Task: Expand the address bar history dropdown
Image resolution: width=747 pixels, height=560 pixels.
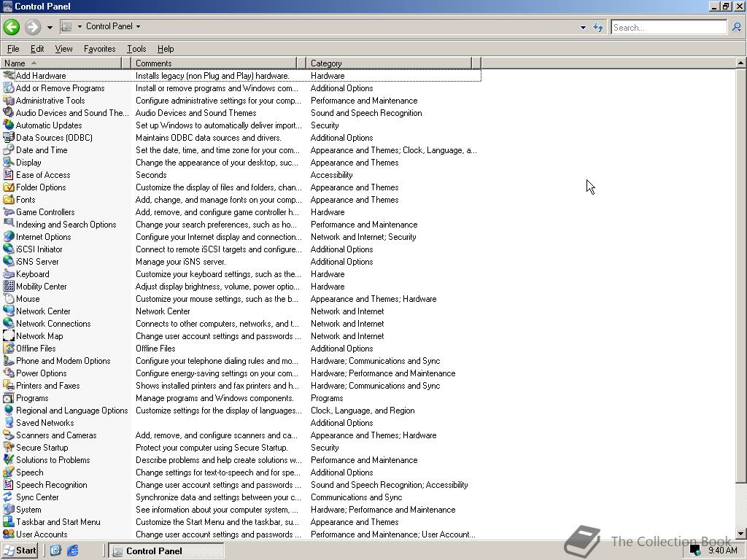Action: (x=583, y=27)
